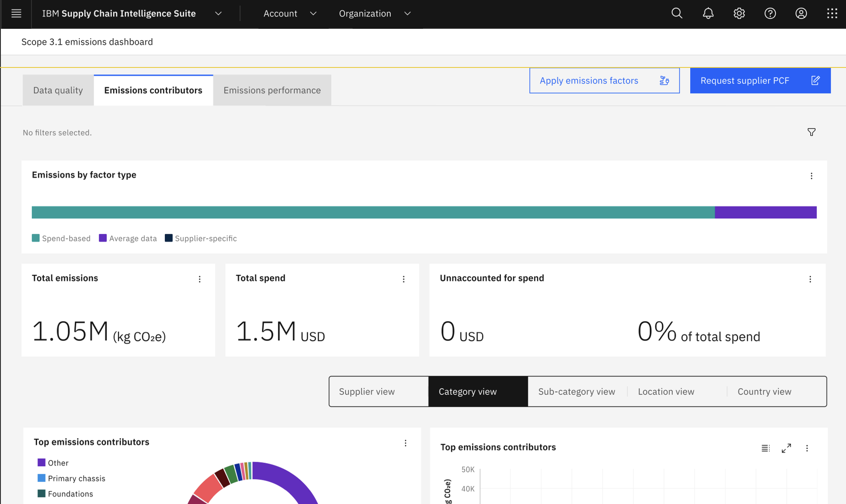Open the notifications bell

coord(708,13)
